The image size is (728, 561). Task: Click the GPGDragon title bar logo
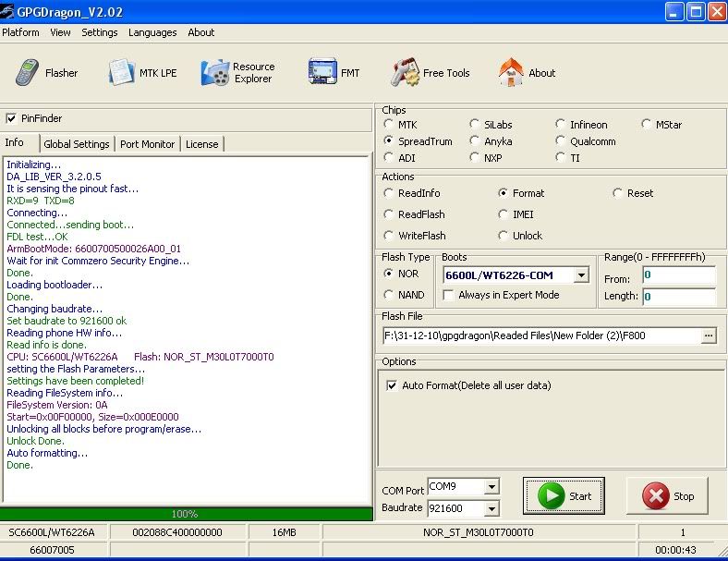6,11
